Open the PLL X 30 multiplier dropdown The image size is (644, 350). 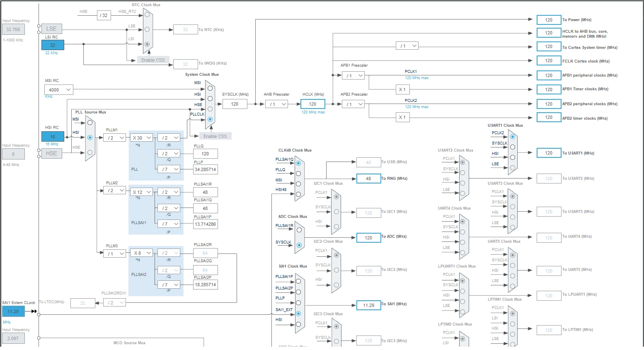point(141,138)
